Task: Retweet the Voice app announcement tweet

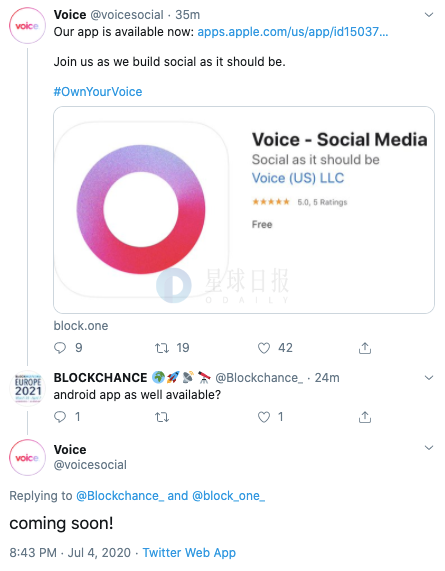Action: 162,348
